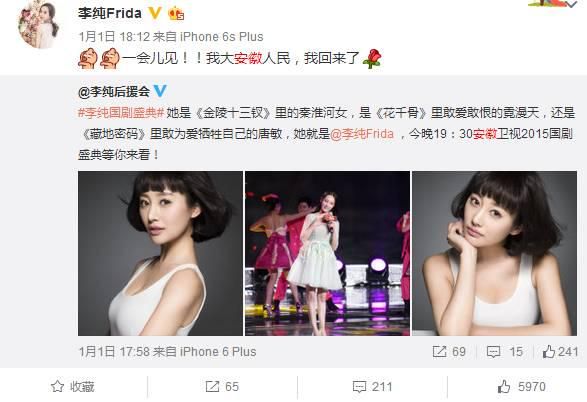Viewport: 587px width, 402px height.
Task: View the middle stage performance photo
Action: 327,253
